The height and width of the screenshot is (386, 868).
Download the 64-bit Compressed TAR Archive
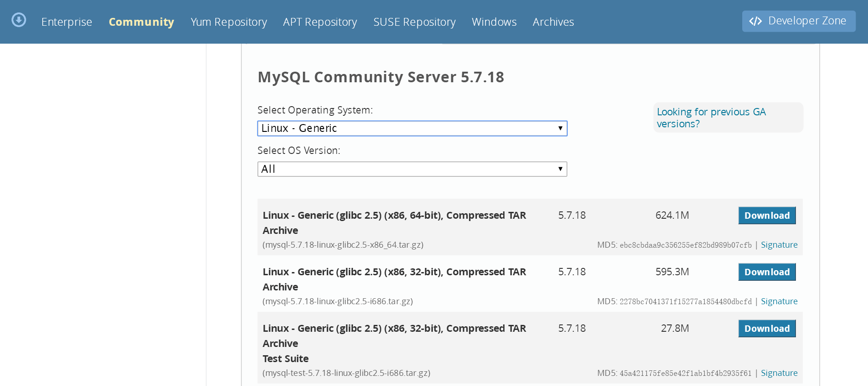pos(767,216)
